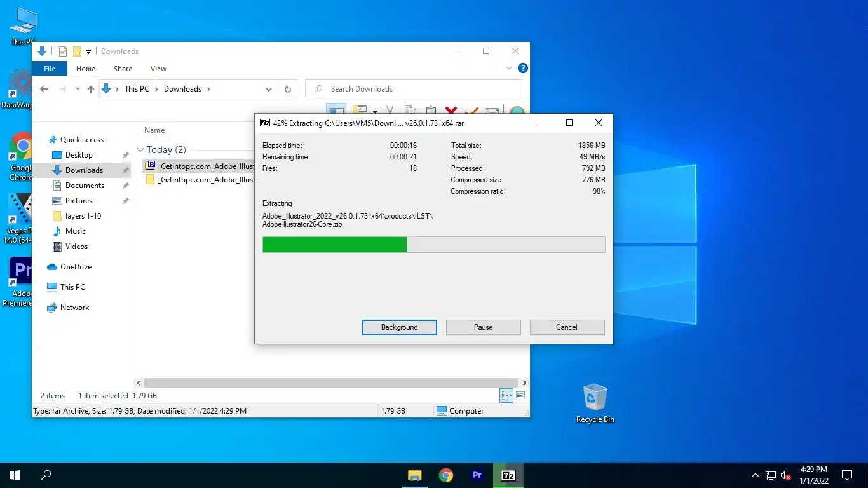Go back using the Explorer back arrow

[44, 89]
